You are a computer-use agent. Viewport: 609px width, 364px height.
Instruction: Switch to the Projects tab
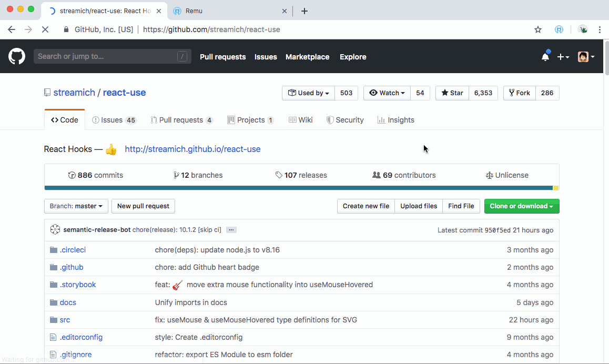pyautogui.click(x=250, y=120)
